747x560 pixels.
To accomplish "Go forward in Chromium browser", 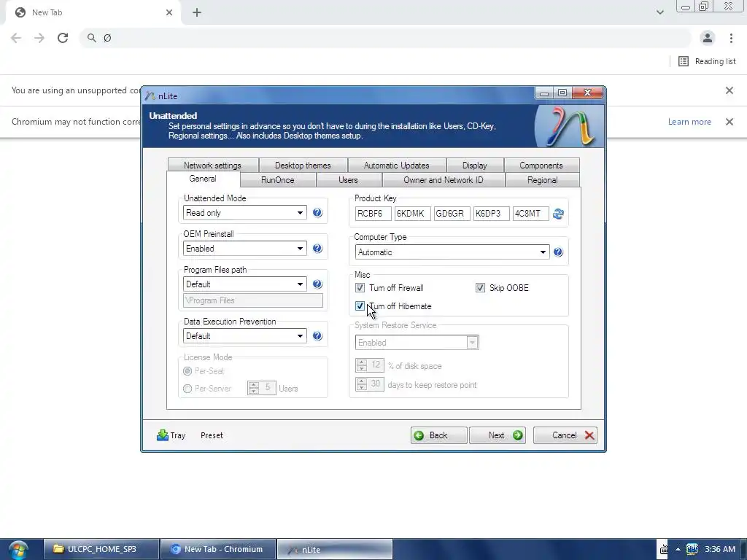I will click(x=39, y=38).
